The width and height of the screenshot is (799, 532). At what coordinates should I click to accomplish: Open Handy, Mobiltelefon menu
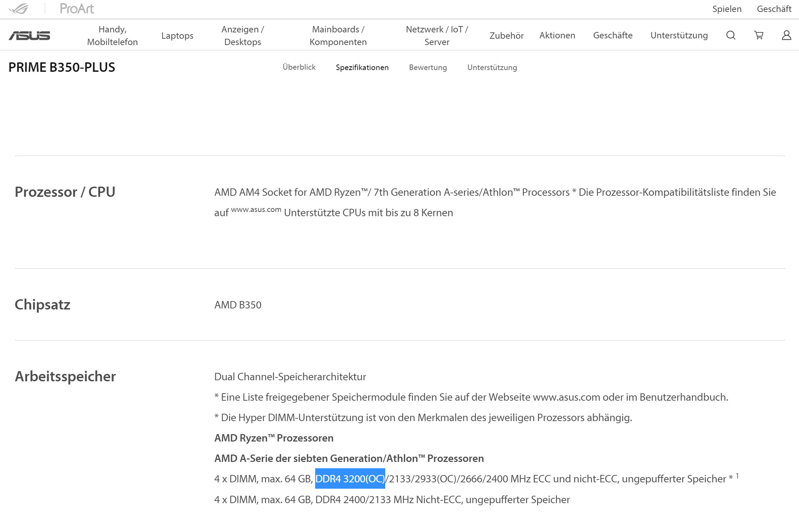coord(112,35)
